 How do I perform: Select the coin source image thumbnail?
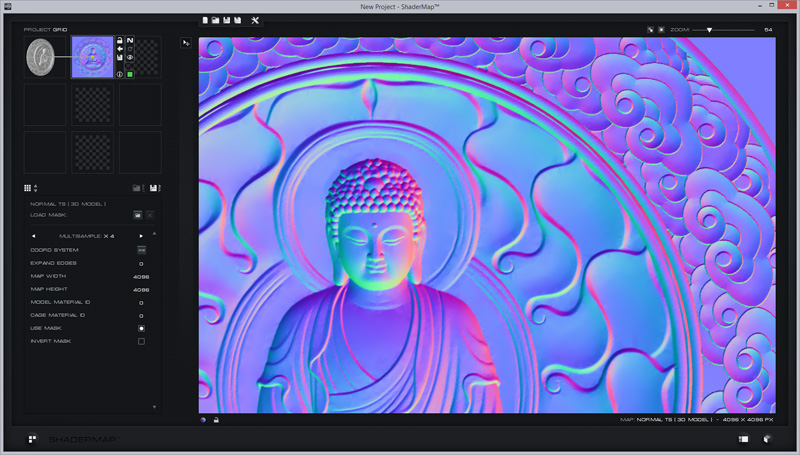[40, 57]
